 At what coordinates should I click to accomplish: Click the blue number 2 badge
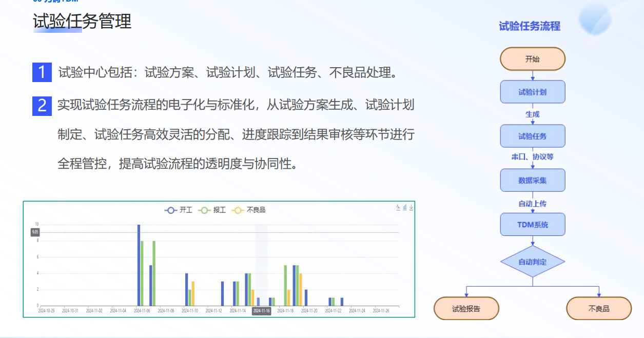(42, 106)
